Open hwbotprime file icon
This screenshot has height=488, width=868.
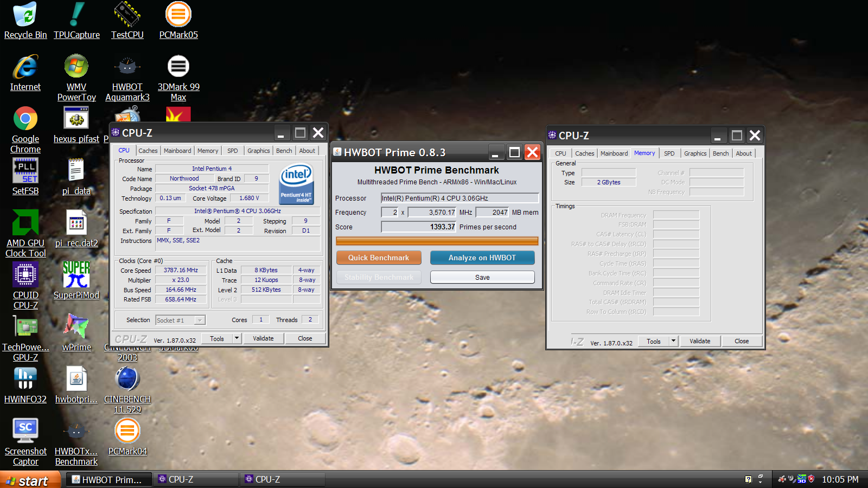[x=76, y=385]
